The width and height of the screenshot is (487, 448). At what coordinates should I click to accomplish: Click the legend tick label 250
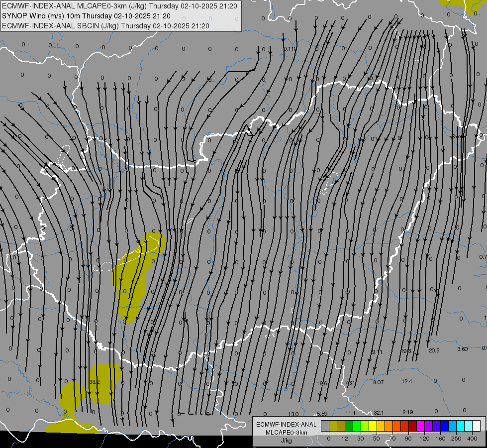pos(456,439)
